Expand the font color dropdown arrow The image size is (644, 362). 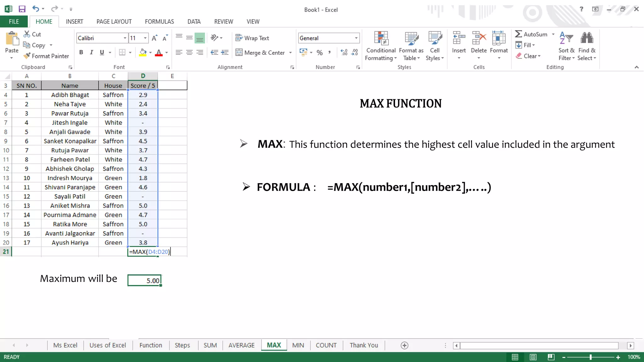167,52
